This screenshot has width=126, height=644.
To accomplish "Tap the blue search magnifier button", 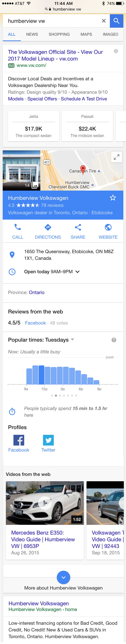I will click(x=116, y=21).
